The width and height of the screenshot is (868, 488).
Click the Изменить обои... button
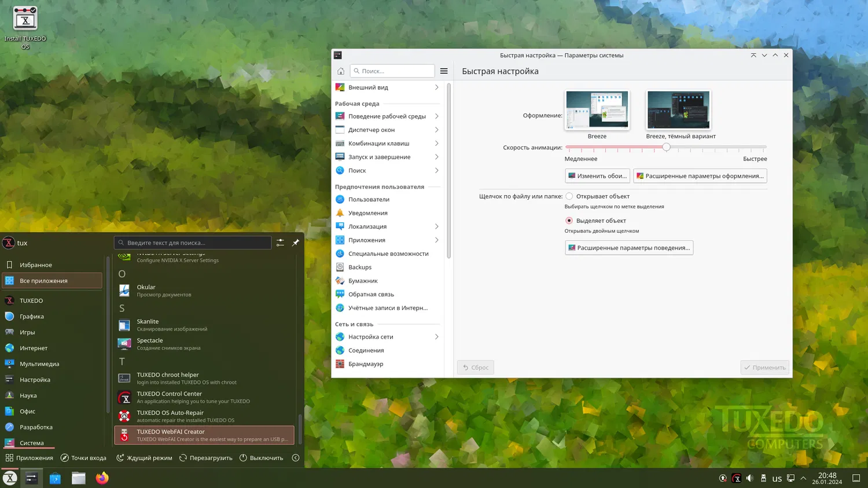(x=597, y=176)
